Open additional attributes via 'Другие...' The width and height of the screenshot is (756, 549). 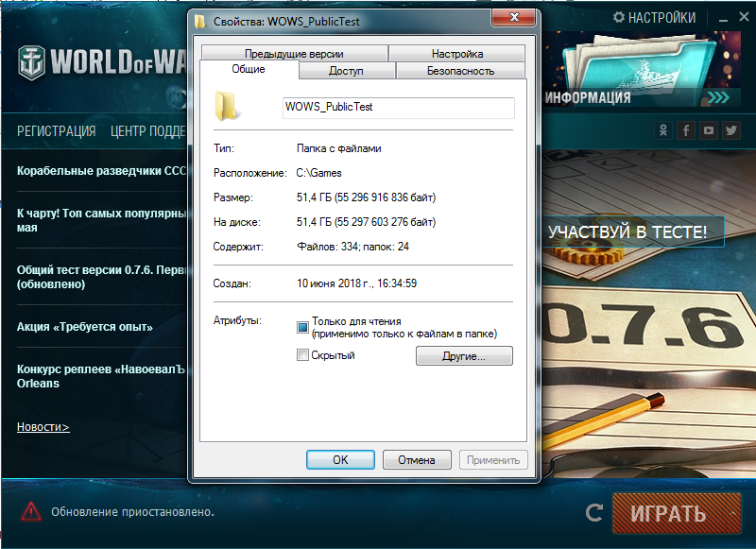coord(464,356)
